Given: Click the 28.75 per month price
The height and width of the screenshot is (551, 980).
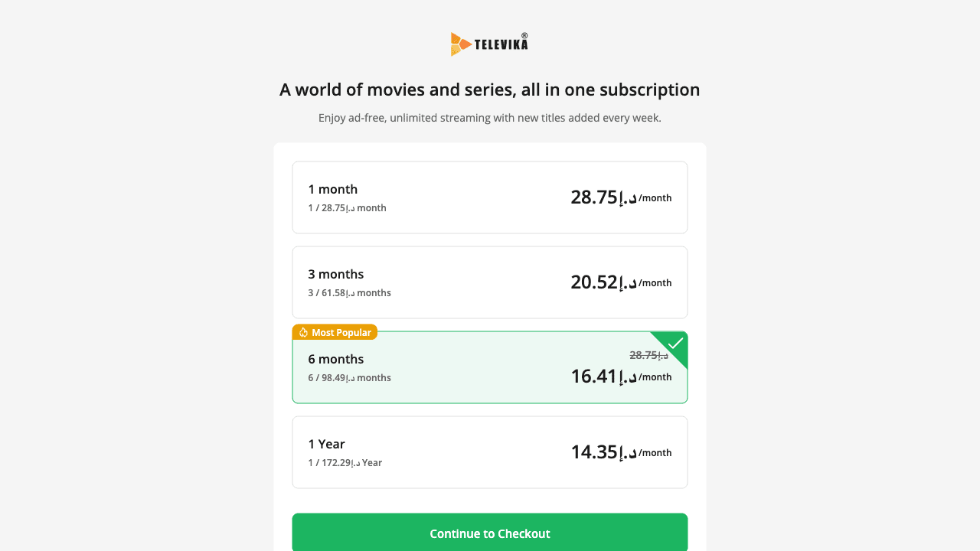Looking at the screenshot, I should (621, 197).
